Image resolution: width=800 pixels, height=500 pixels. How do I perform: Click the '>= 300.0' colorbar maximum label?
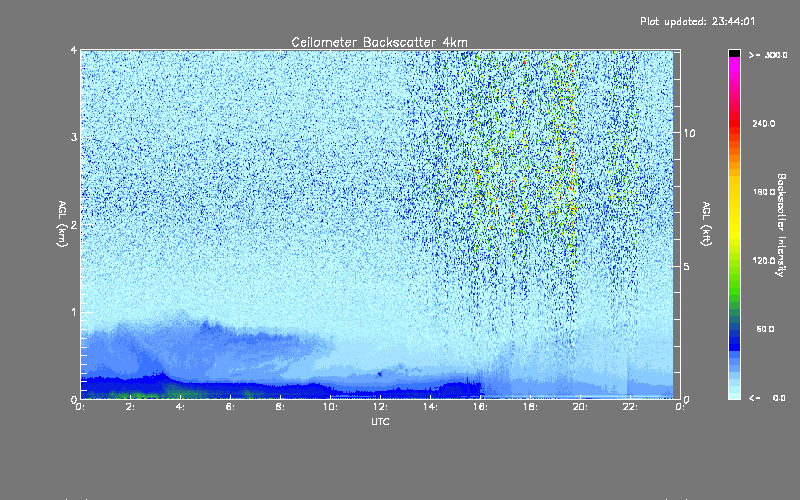[768, 55]
